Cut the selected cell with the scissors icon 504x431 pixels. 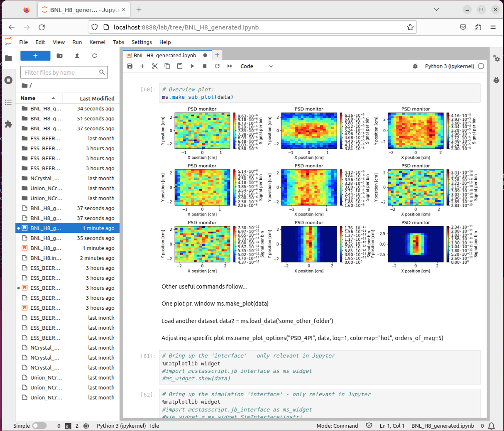[x=155, y=66]
